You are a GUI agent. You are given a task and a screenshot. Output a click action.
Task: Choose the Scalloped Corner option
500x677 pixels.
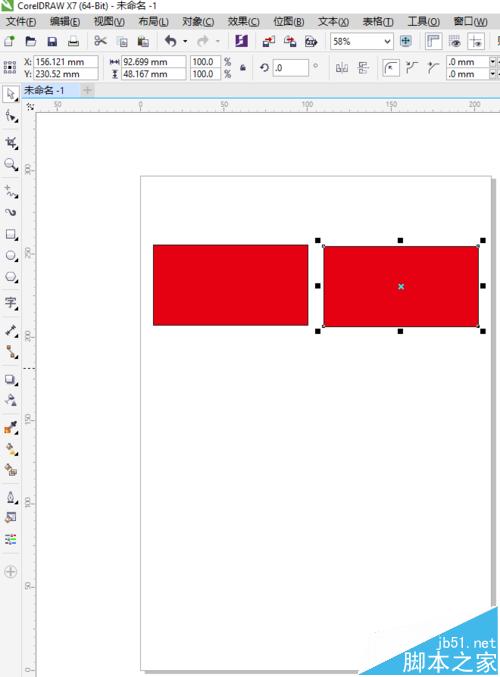(x=412, y=68)
